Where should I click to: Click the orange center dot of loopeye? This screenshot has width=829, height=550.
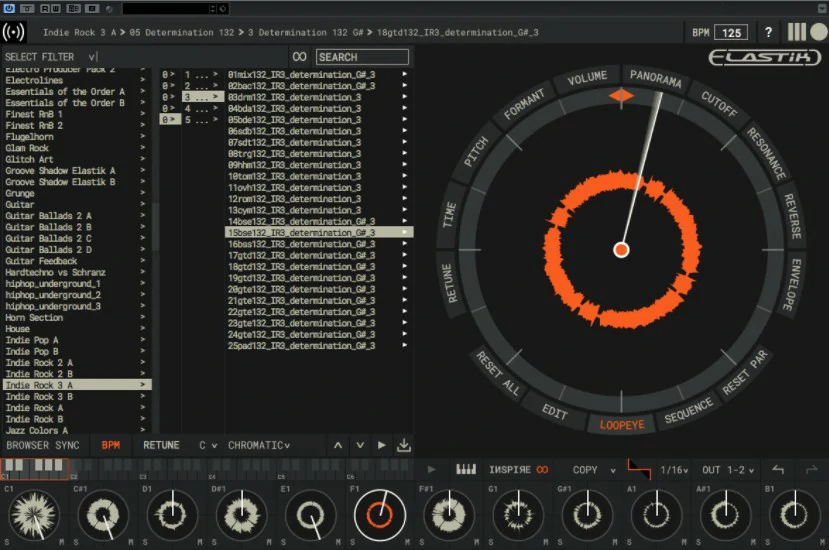click(621, 250)
